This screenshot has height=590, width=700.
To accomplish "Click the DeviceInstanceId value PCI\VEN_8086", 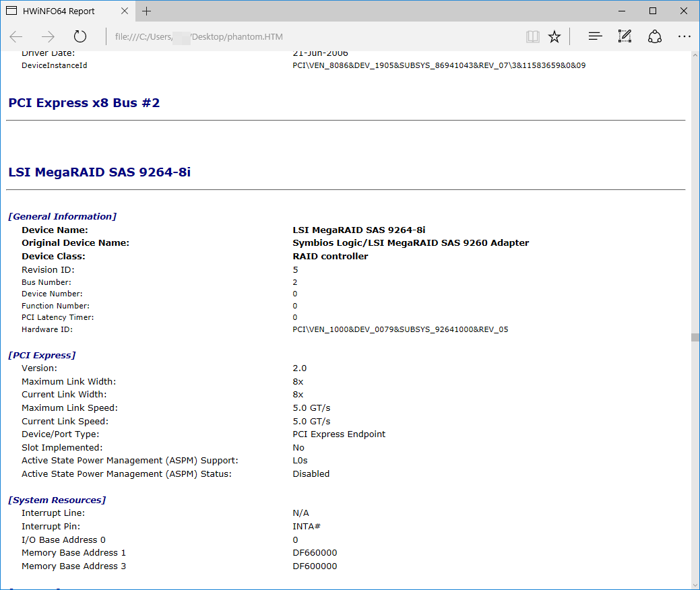I will click(x=439, y=65).
